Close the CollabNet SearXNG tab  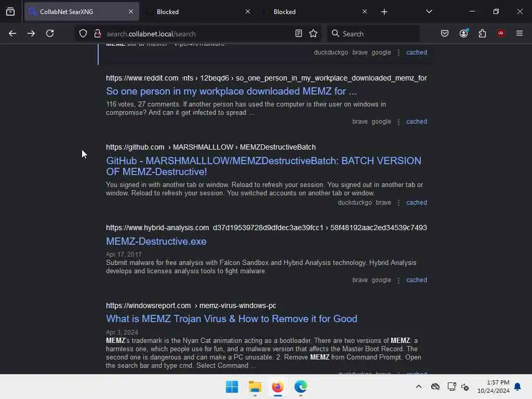pos(131,11)
